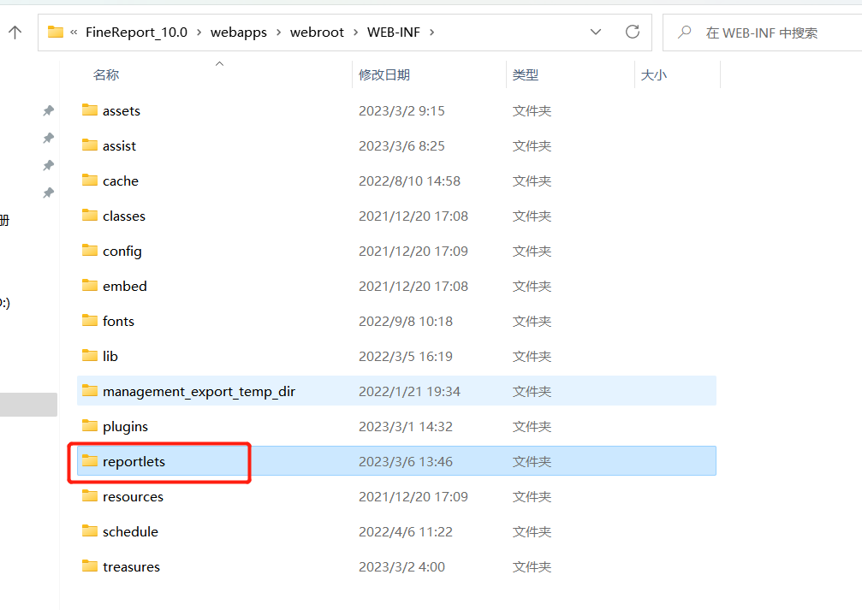862x616 pixels.
Task: Refresh the WEB-INF folder view
Action: coord(633,32)
